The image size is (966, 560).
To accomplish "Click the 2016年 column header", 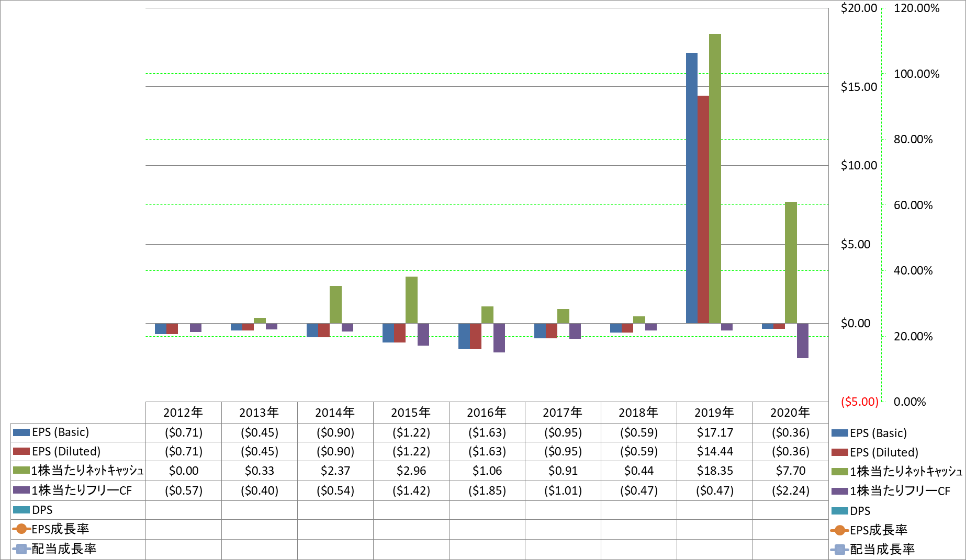I will tap(487, 413).
